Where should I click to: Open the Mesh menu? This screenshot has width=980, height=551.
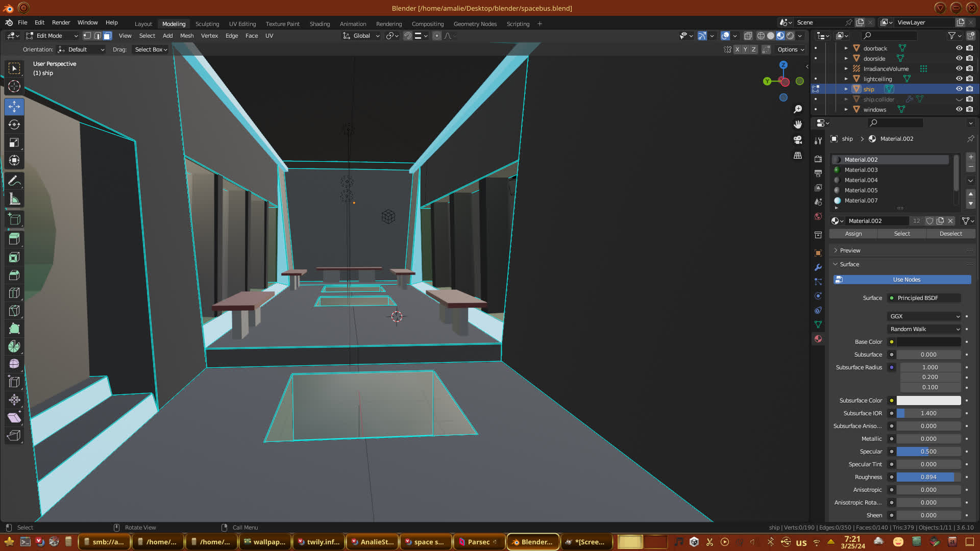click(187, 36)
